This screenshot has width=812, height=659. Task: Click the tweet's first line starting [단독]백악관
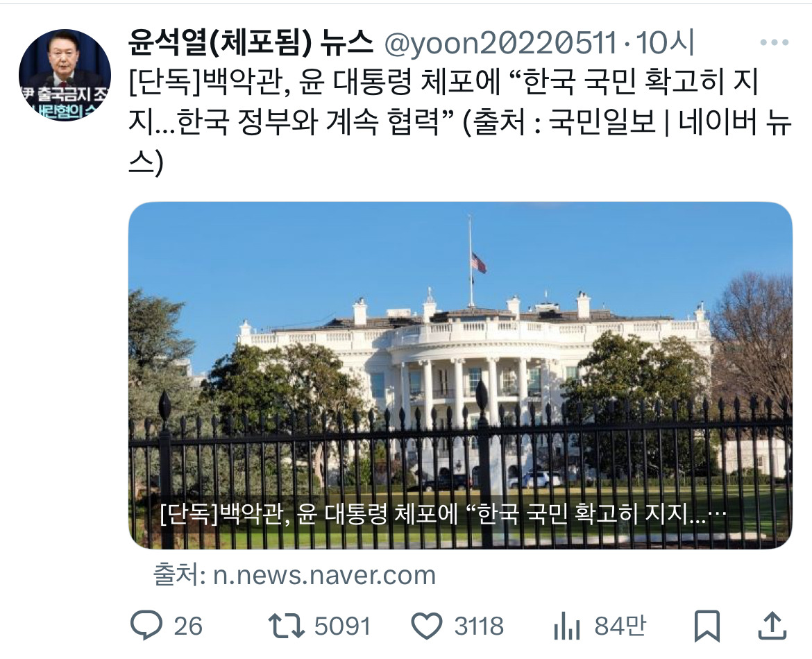point(443,83)
